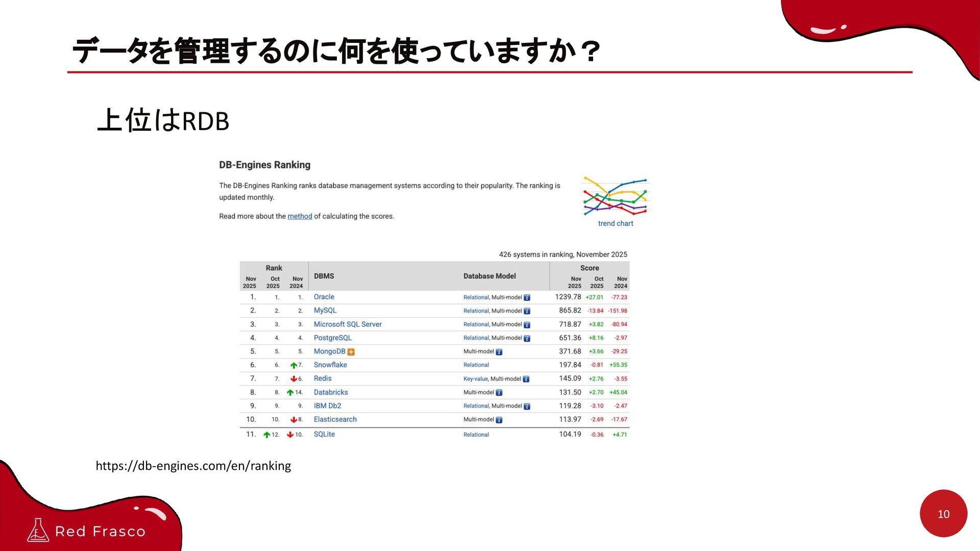Click MySQL's multi-model info icon
Viewport: 980px width, 551px height.
point(527,311)
